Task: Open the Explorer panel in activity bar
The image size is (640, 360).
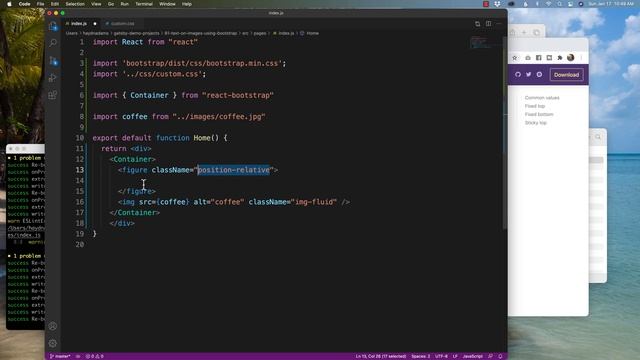Action: click(53, 26)
